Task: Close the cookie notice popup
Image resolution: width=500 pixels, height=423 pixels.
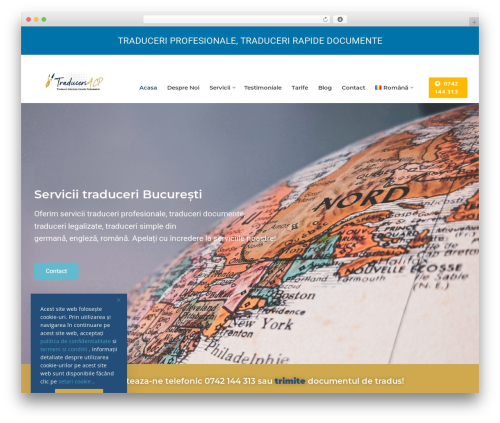Action: pyautogui.click(x=119, y=300)
